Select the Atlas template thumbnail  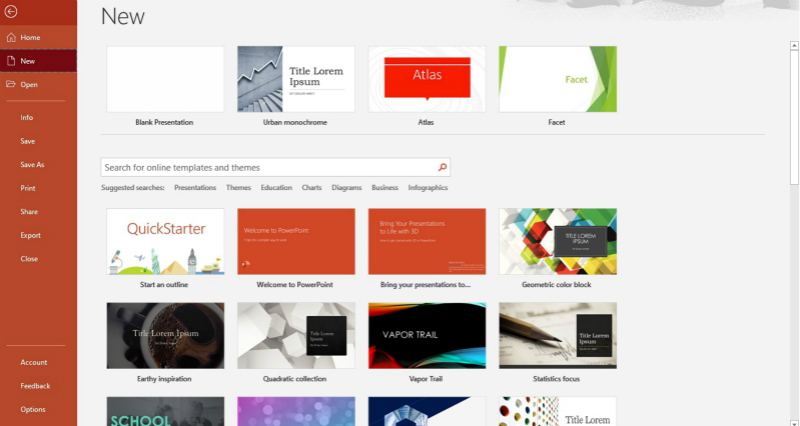(427, 79)
